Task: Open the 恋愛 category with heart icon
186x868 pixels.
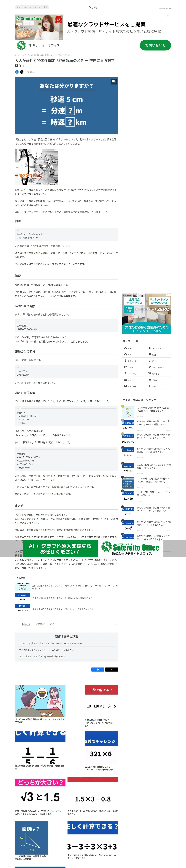Action: 159,354
